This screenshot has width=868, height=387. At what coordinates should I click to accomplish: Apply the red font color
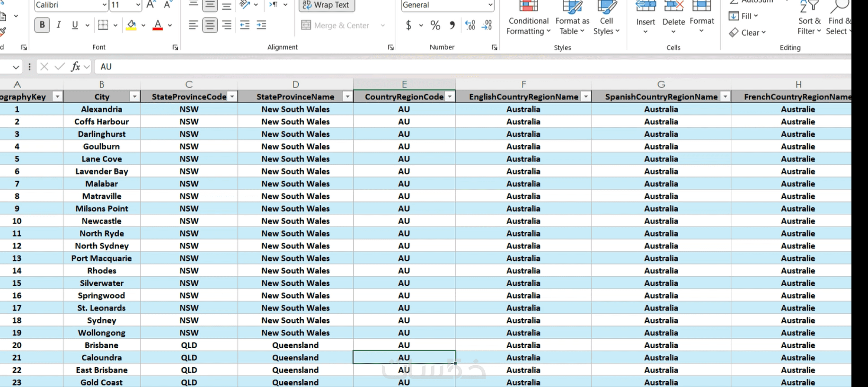(158, 25)
